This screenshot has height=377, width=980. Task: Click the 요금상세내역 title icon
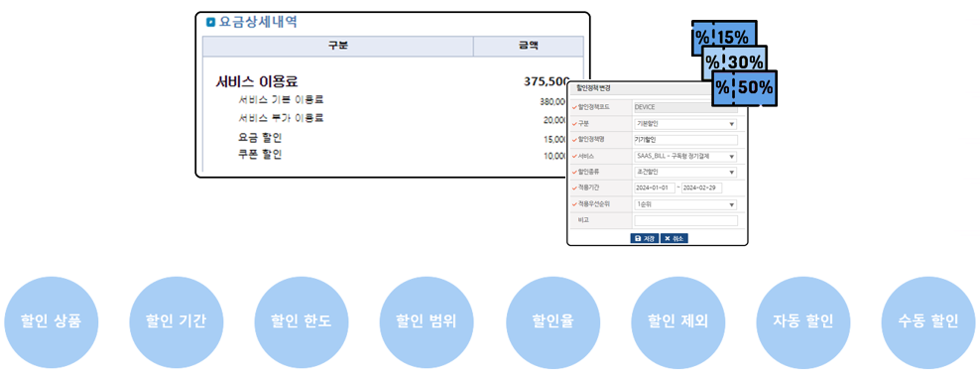click(x=210, y=23)
